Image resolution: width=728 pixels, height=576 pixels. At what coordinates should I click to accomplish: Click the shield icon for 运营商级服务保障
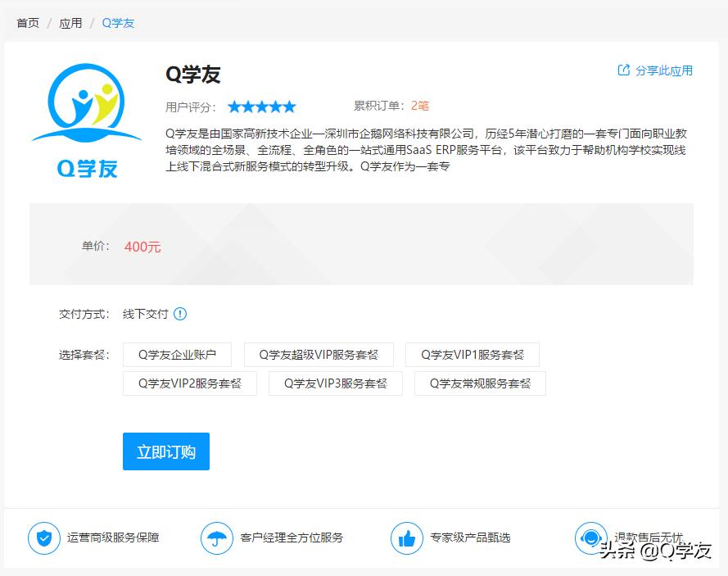[x=40, y=538]
